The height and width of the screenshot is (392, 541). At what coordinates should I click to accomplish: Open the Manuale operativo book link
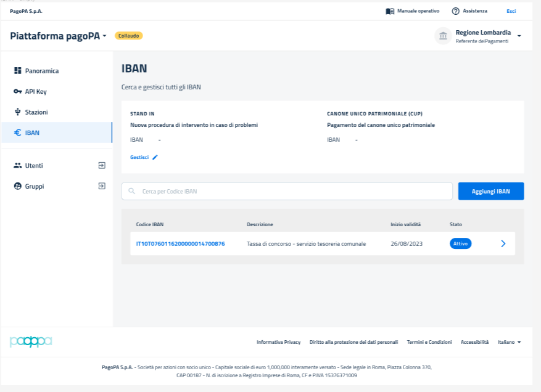pos(412,11)
